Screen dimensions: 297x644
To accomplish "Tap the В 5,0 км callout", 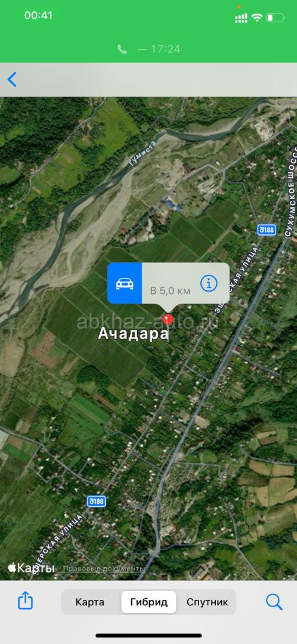I will tap(171, 291).
